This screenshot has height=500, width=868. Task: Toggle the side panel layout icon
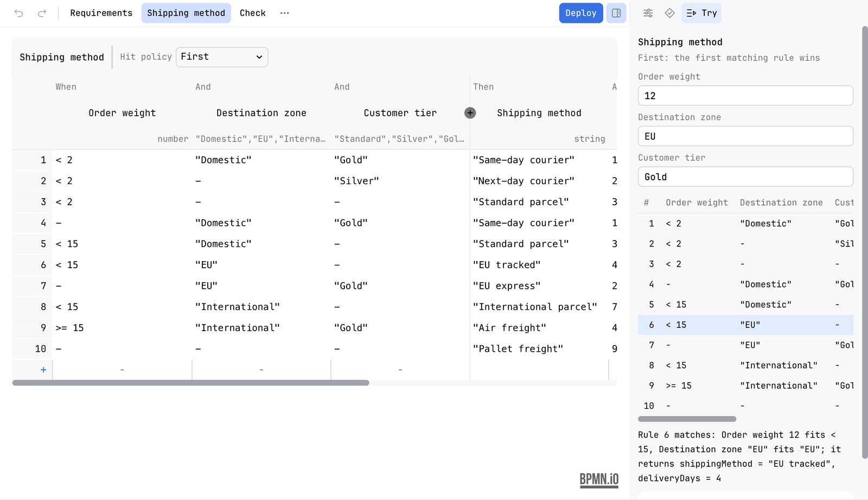pos(616,13)
